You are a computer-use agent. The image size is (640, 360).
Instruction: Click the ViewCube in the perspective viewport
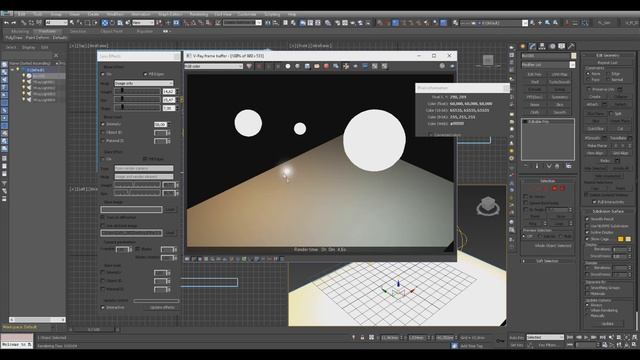coord(488,205)
